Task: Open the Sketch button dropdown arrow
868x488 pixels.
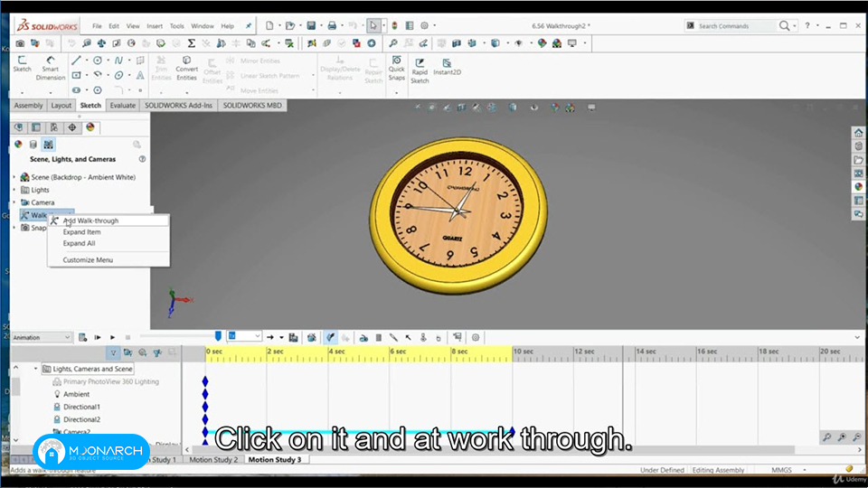Action: coord(22,92)
